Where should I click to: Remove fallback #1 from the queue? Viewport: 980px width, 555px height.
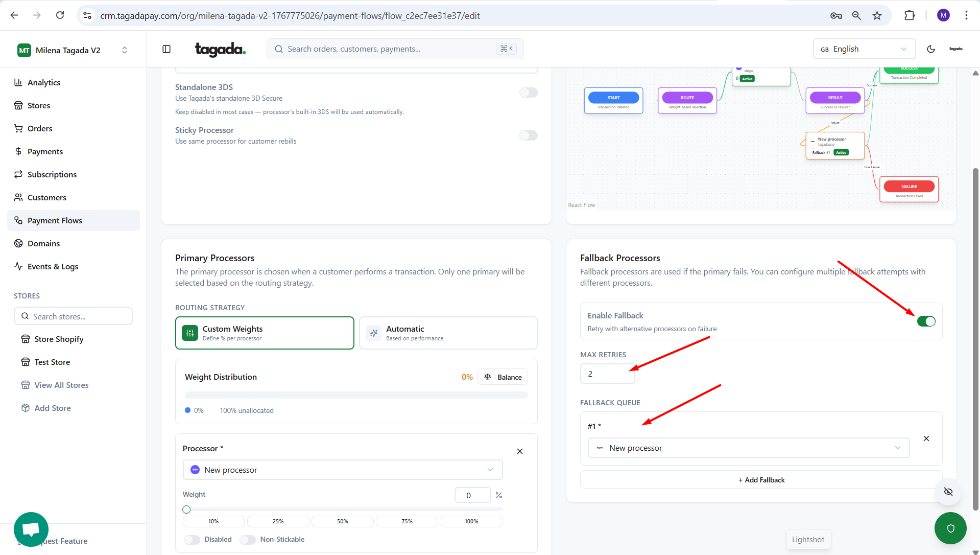point(926,438)
